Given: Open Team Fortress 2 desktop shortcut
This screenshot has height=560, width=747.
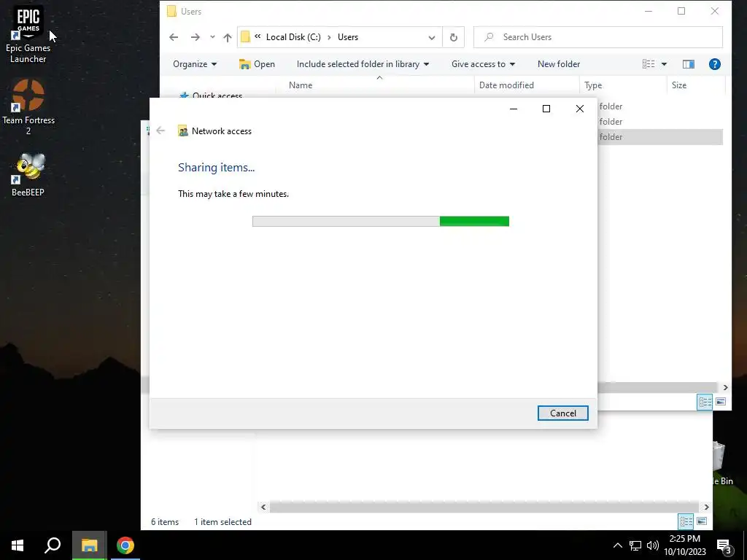Looking at the screenshot, I should coord(28,106).
